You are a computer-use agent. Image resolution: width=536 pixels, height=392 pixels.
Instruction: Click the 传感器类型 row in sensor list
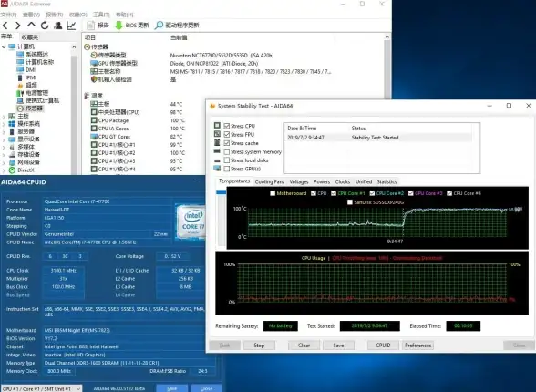coord(182,55)
